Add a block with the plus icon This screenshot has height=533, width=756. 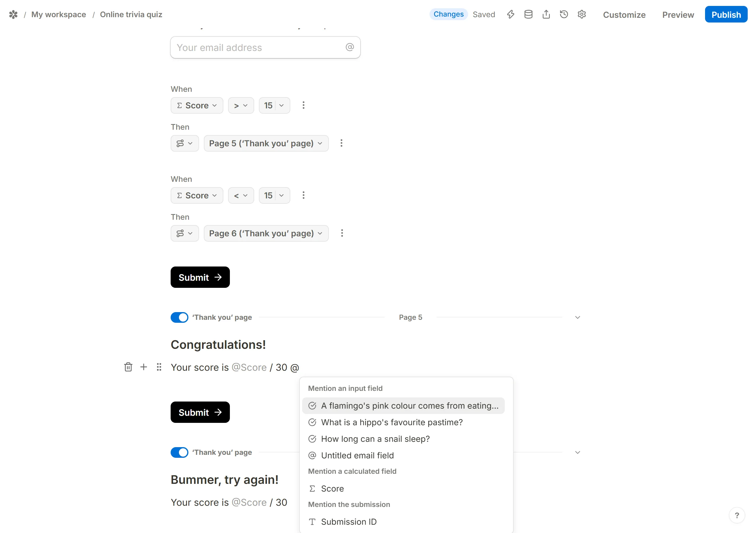[144, 367]
